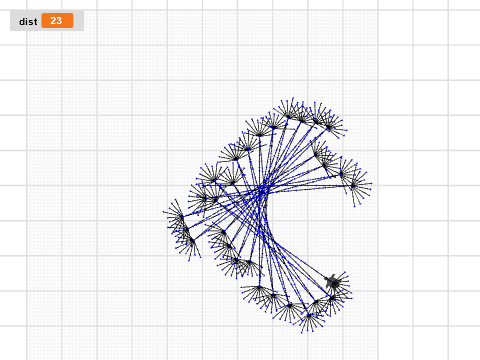Click the topmost fan cluster of the drawing
480x360 pixels.
[x=288, y=112]
